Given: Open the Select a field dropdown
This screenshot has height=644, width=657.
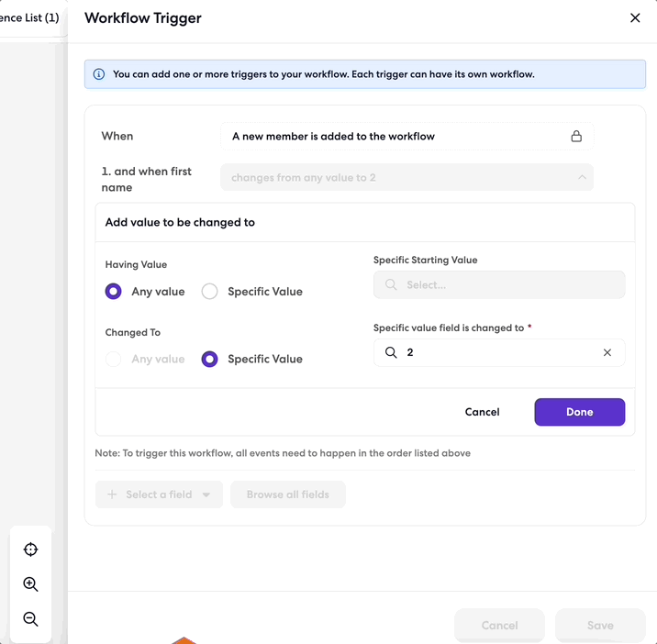Looking at the screenshot, I should point(159,494).
